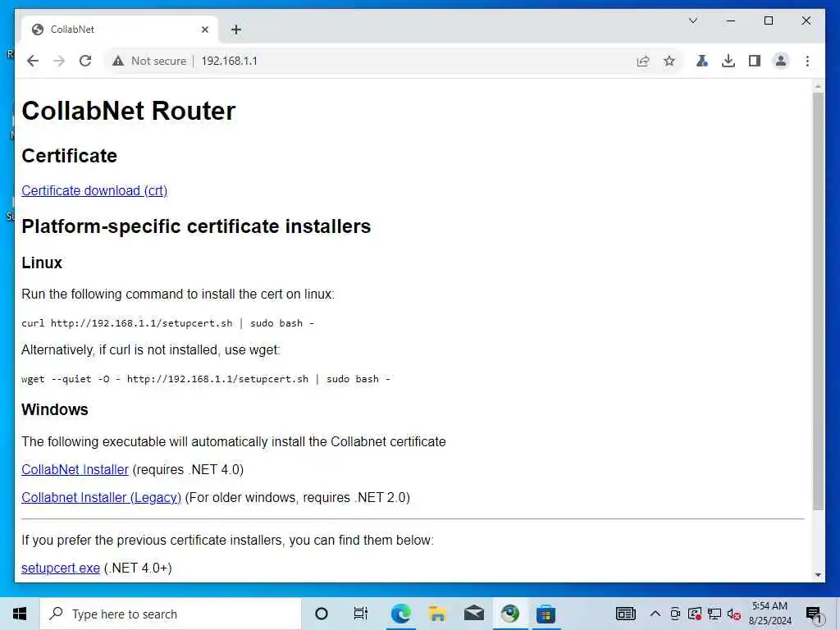The width and height of the screenshot is (840, 630).
Task: Click the scrollbar up arrow
Action: pos(818,86)
